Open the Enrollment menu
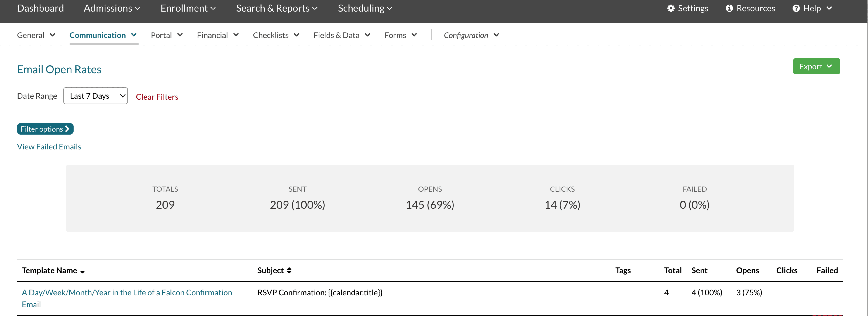Viewport: 868px width, 316px height. (x=188, y=8)
